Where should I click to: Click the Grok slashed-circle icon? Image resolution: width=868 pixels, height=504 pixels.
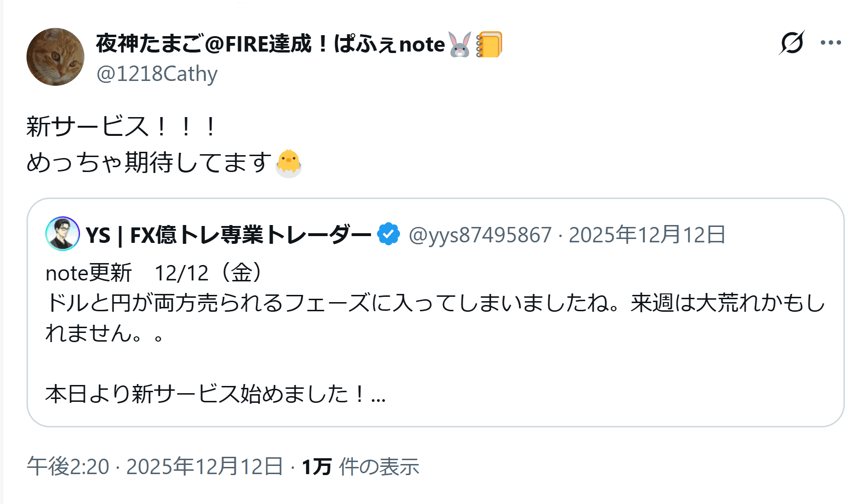[x=791, y=43]
